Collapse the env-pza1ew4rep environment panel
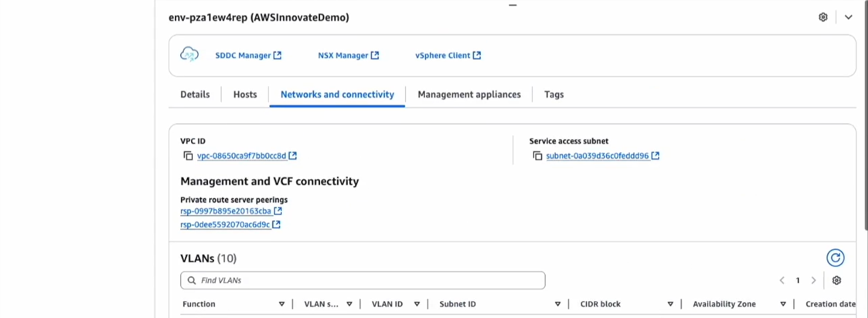This screenshot has width=868, height=318. coord(848,17)
